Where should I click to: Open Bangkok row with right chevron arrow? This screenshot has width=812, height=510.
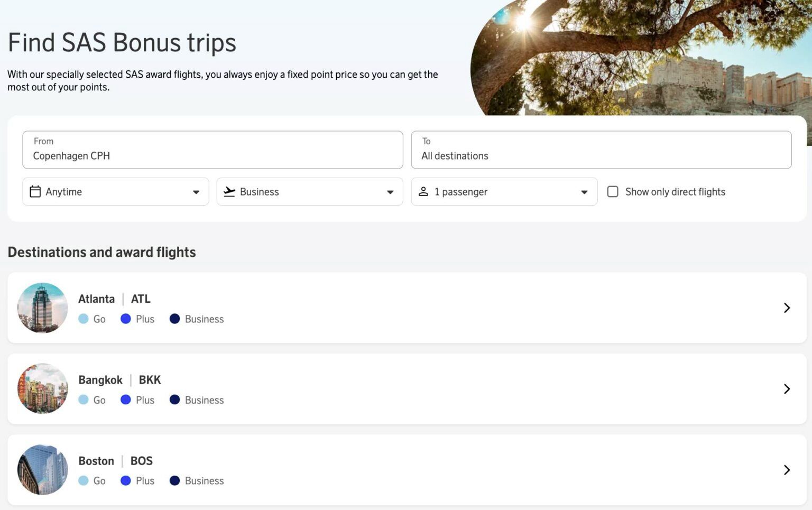pos(787,389)
